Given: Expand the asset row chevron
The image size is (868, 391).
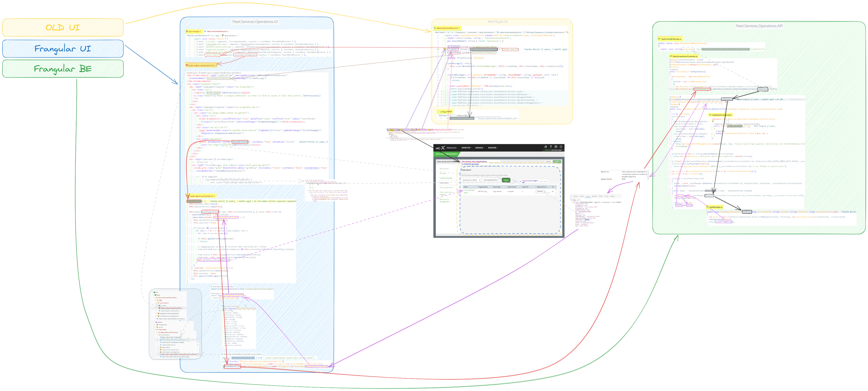Looking at the screenshot, I should pyautogui.click(x=553, y=192).
